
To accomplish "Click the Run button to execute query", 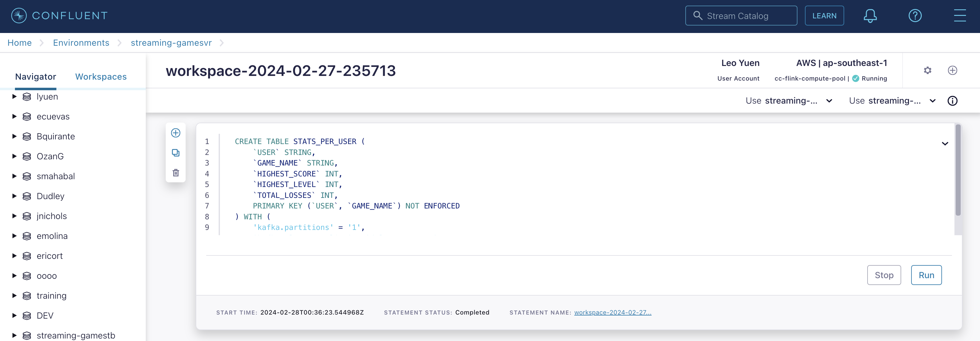I will [x=927, y=275].
